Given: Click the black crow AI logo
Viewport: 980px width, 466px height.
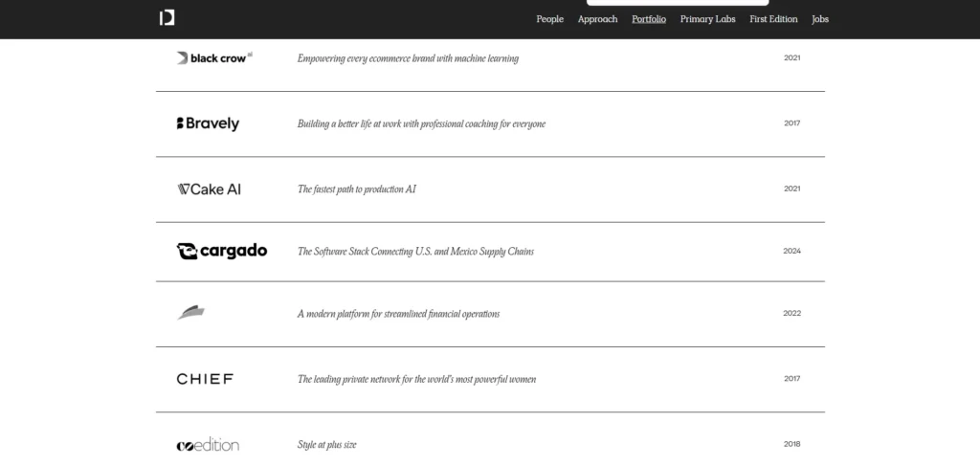Looking at the screenshot, I should click(214, 58).
